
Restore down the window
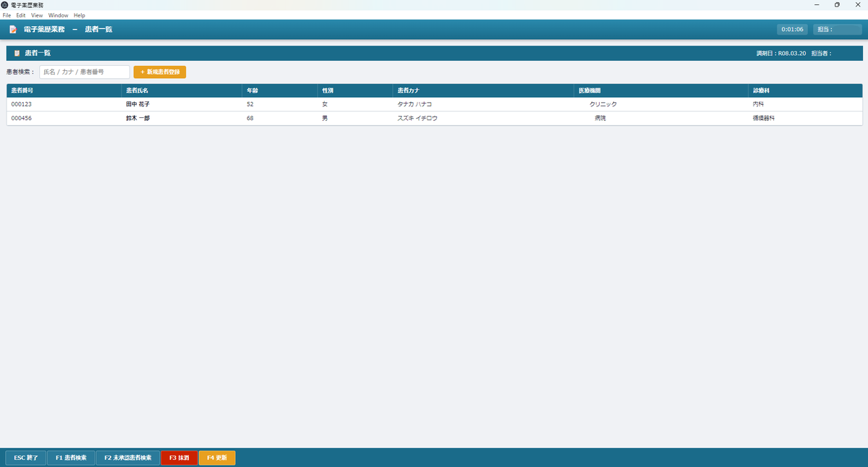tap(837, 4)
